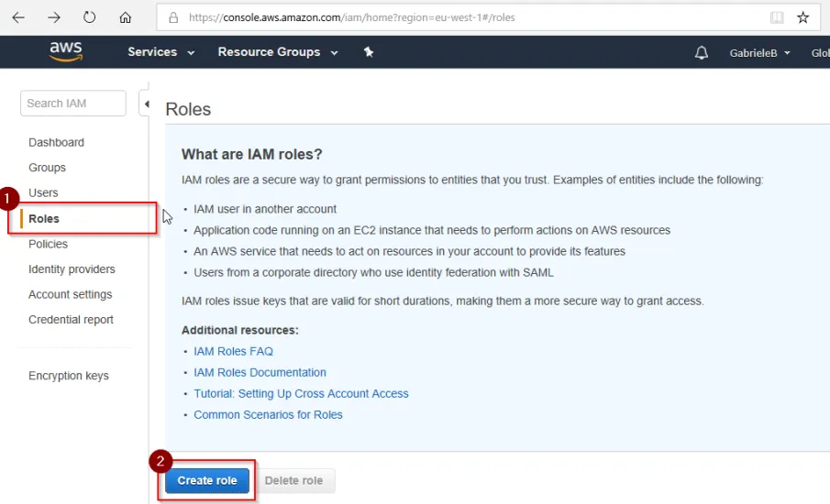Open Credential report in the sidebar
The height and width of the screenshot is (504, 830).
click(x=71, y=320)
